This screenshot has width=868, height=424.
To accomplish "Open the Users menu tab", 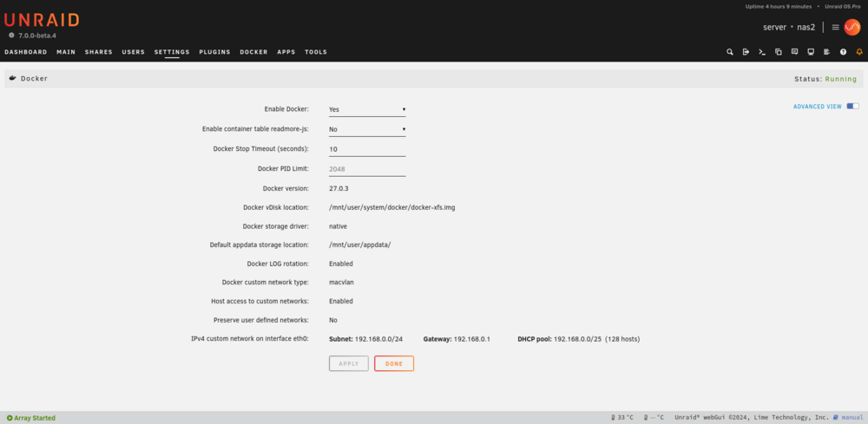I will 134,52.
